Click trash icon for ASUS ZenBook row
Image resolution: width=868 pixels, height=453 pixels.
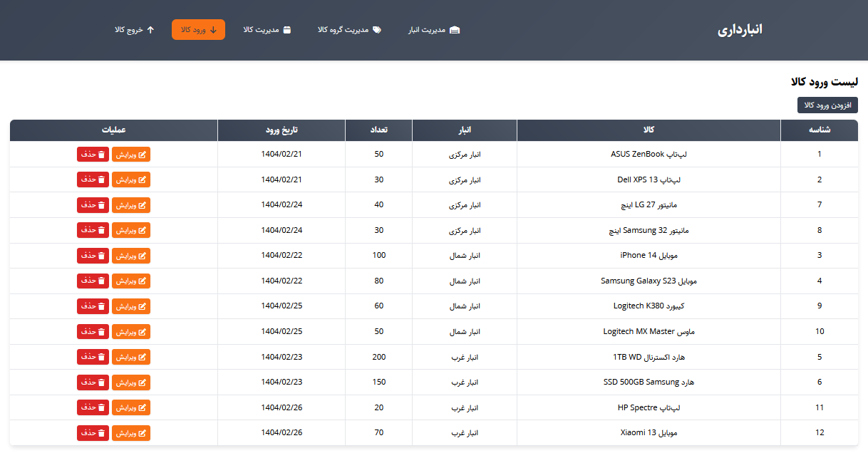pyautogui.click(x=102, y=155)
